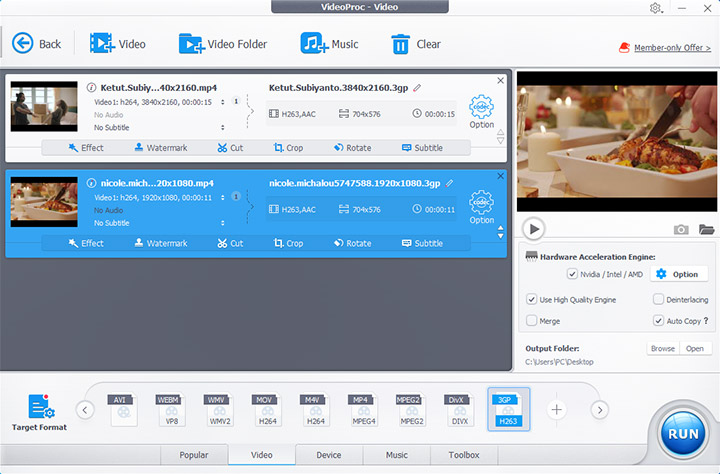Select the M4V H264 format
Image resolution: width=720 pixels, height=474 pixels.
[315, 409]
